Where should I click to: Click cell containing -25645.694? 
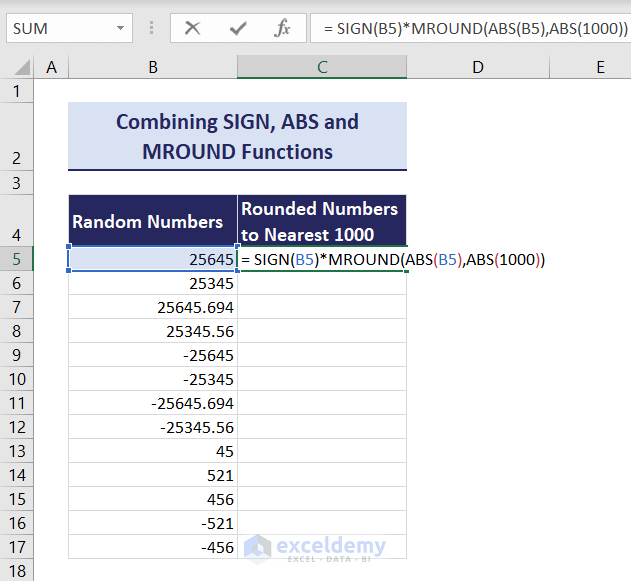pyautogui.click(x=153, y=403)
